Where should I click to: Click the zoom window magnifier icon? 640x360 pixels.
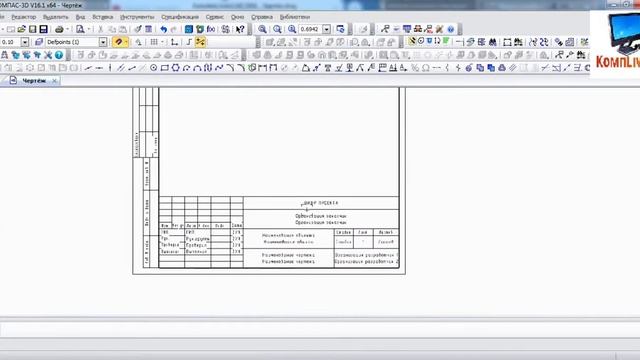(262, 29)
